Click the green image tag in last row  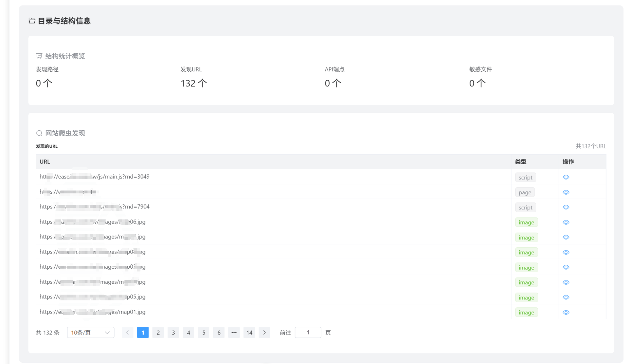pos(526,312)
